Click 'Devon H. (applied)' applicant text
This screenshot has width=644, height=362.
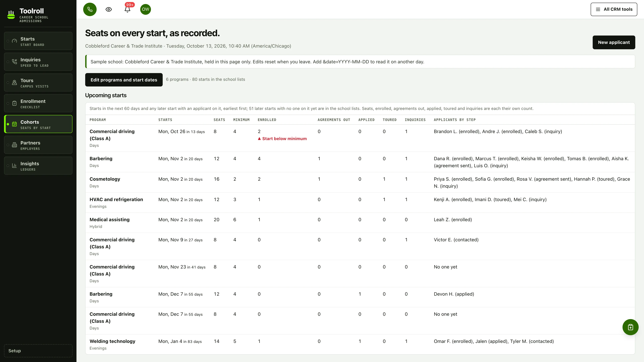coord(454,294)
